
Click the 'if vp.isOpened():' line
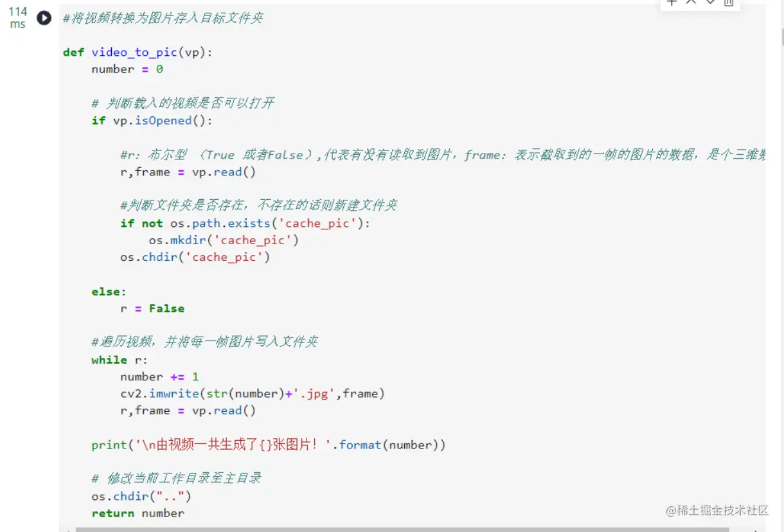pyautogui.click(x=152, y=120)
